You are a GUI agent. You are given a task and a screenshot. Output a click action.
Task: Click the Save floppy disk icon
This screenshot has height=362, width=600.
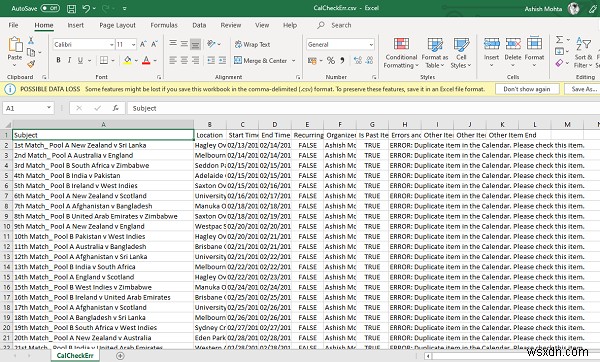pos(72,8)
